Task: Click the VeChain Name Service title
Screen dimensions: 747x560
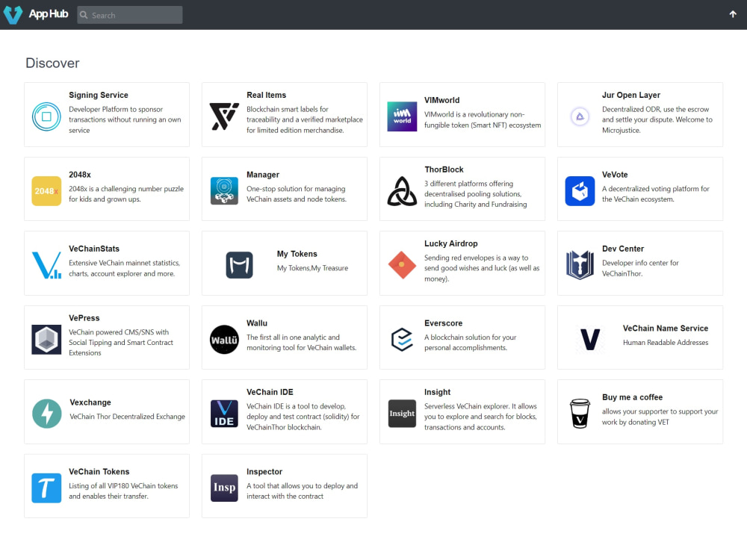Action: [x=665, y=328]
